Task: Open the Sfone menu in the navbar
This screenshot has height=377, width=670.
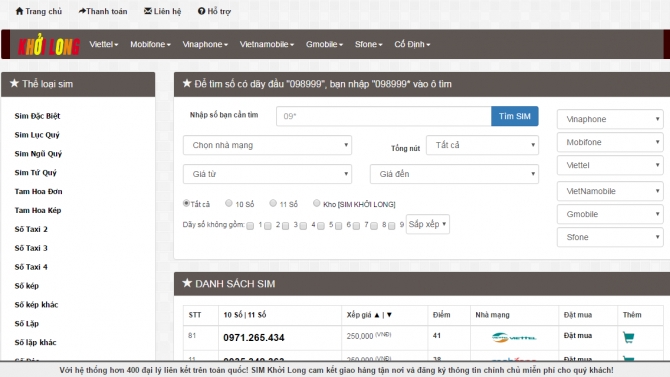Action: point(369,44)
